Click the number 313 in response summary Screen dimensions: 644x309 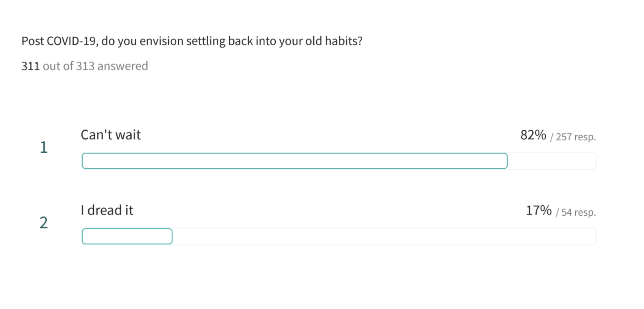85,66
